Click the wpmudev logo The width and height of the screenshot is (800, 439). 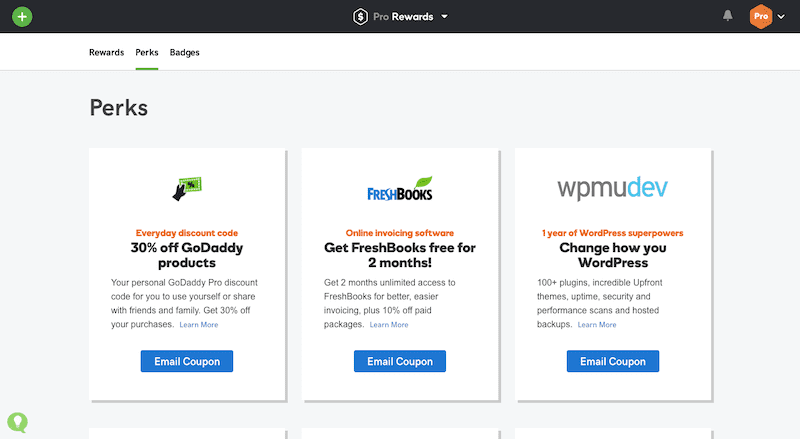coord(612,188)
